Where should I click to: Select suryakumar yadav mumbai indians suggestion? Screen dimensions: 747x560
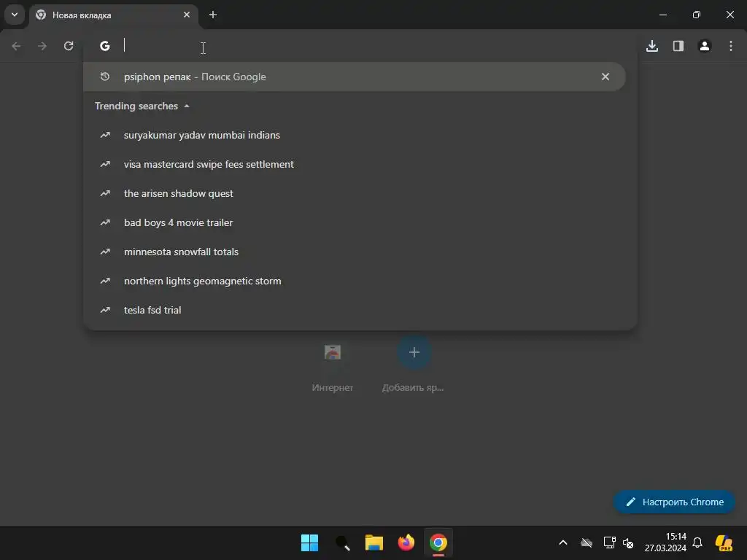pos(360,135)
